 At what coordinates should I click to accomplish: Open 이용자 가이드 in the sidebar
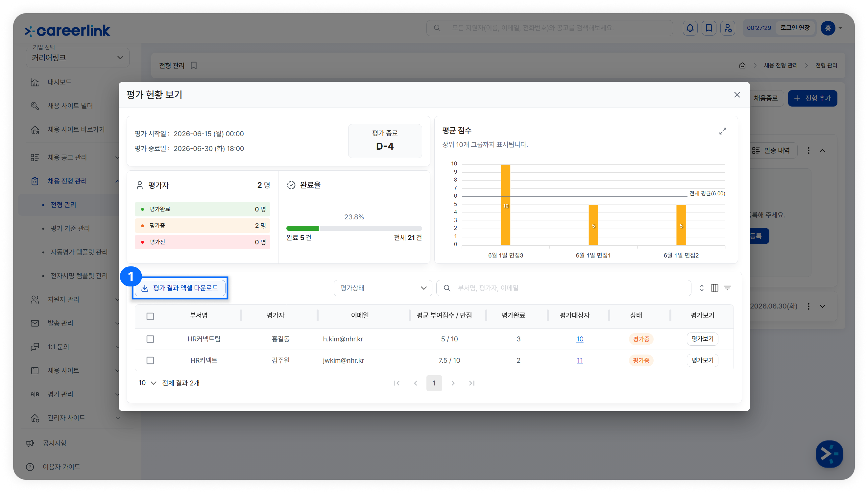(x=61, y=467)
